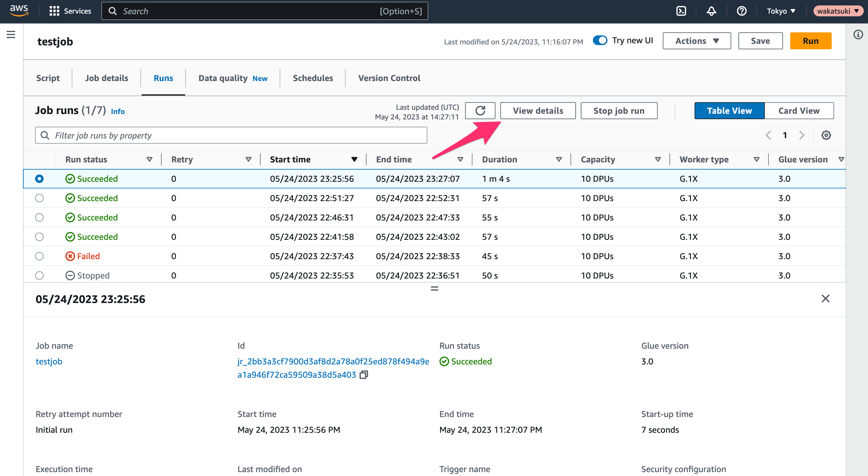Click the top search magnifier icon
The image size is (868, 476).
(x=113, y=11)
